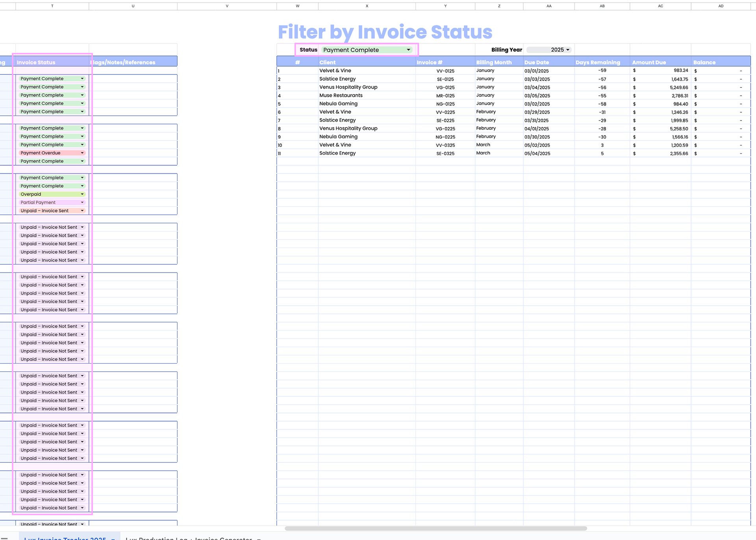This screenshot has width=756, height=540.
Task: Open Lux Production Log + Invoice Generator tab
Action: [189, 538]
